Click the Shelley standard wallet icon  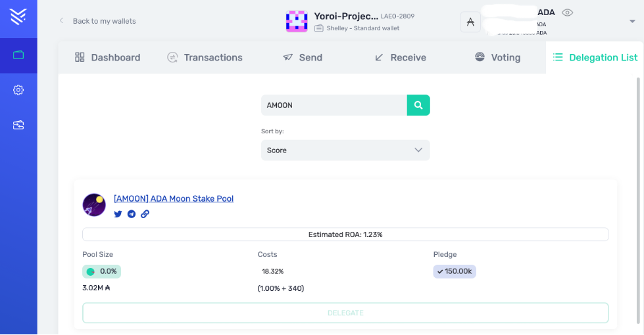[319, 28]
